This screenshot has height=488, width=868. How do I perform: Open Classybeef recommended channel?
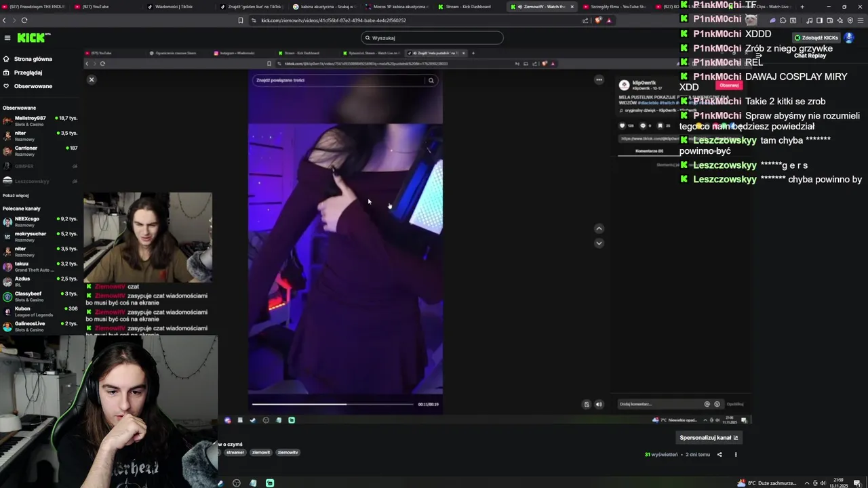(x=39, y=296)
